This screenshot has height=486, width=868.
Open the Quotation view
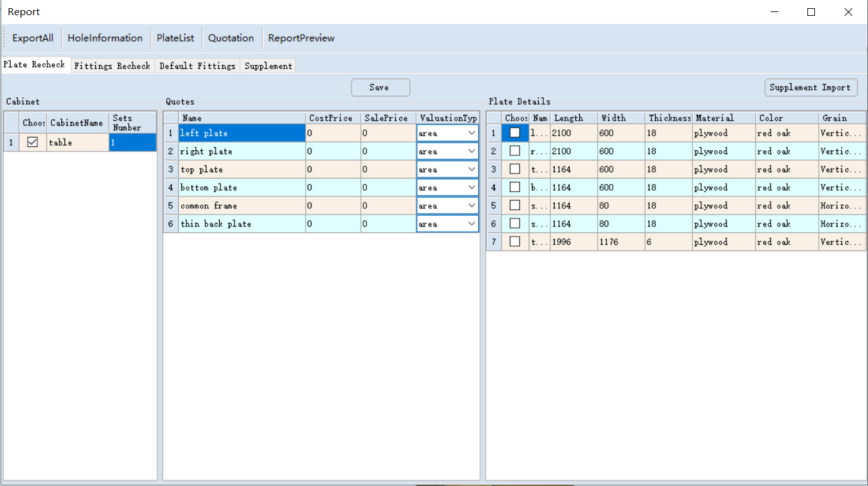[x=231, y=38]
